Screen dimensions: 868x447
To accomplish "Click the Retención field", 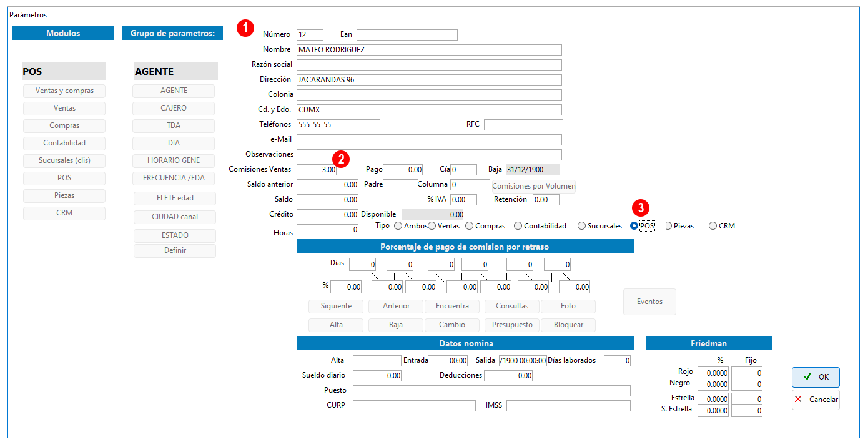I will [x=546, y=200].
